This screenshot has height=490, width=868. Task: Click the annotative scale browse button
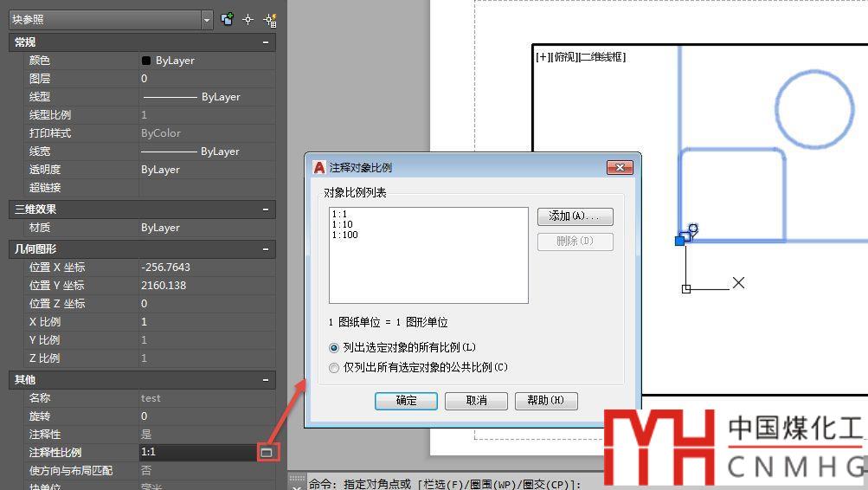[267, 452]
